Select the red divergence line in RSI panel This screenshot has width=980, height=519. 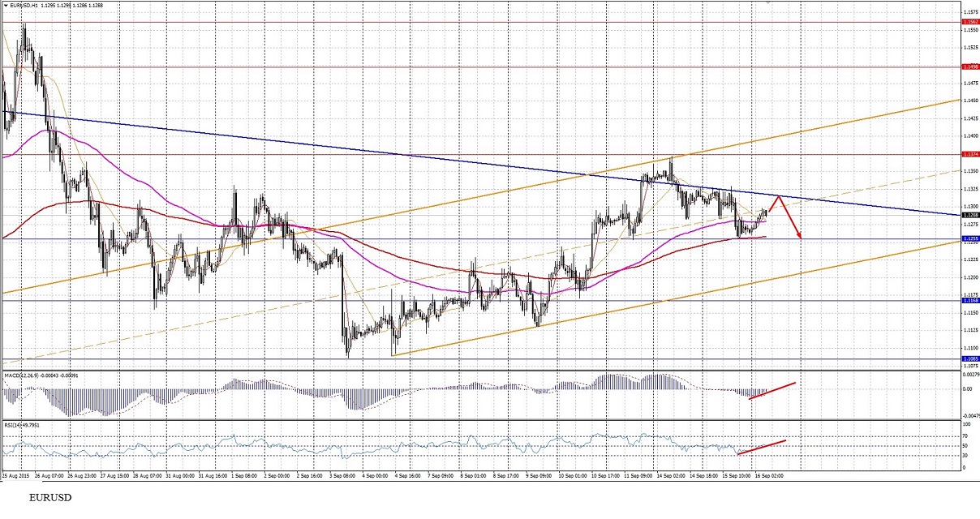coord(761,448)
